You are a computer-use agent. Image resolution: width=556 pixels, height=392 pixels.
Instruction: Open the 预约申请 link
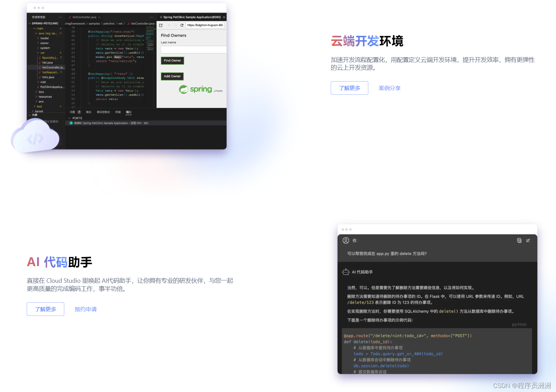[x=86, y=309]
